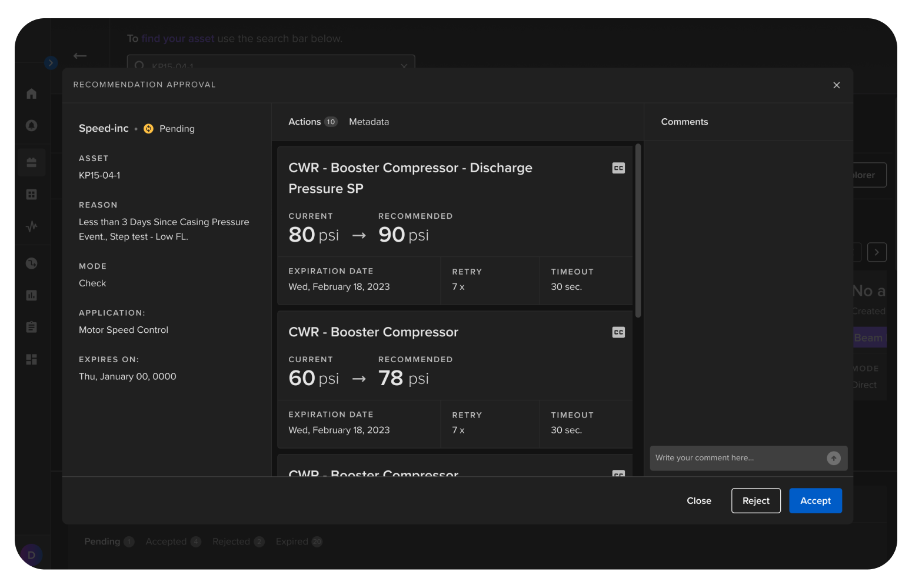Image resolution: width=912 pixels, height=588 pixels.
Task: Go back using the left arrow
Action: click(x=80, y=56)
